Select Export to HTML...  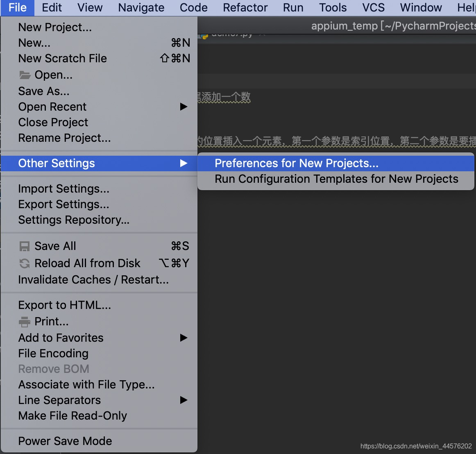click(99, 305)
